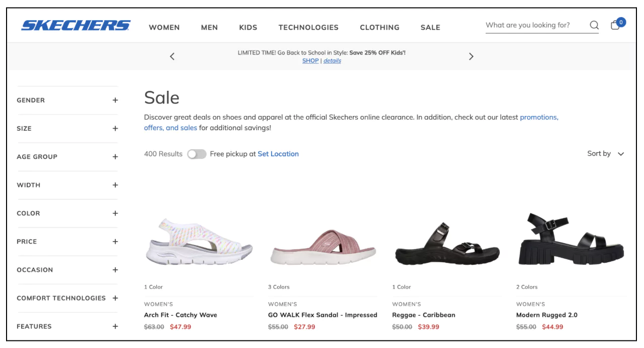This screenshot has height=348, width=644.
Task: Click the $44.99 sale price
Action: click(x=552, y=327)
